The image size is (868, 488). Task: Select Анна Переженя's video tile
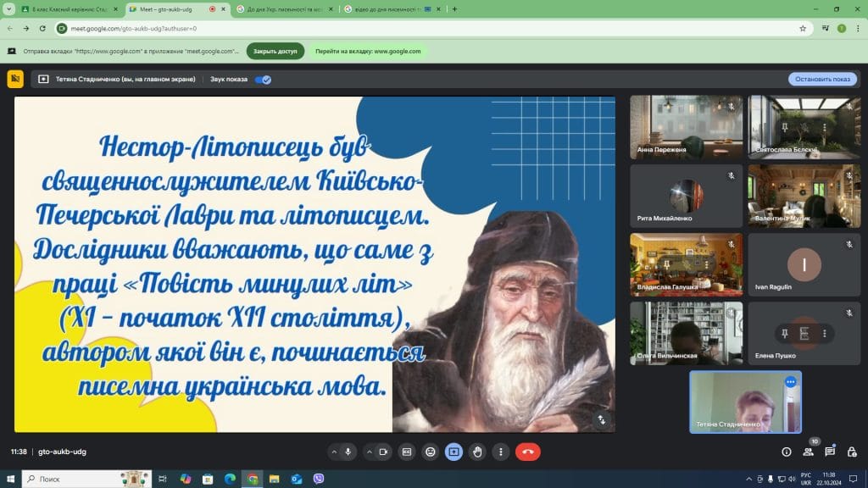point(687,127)
